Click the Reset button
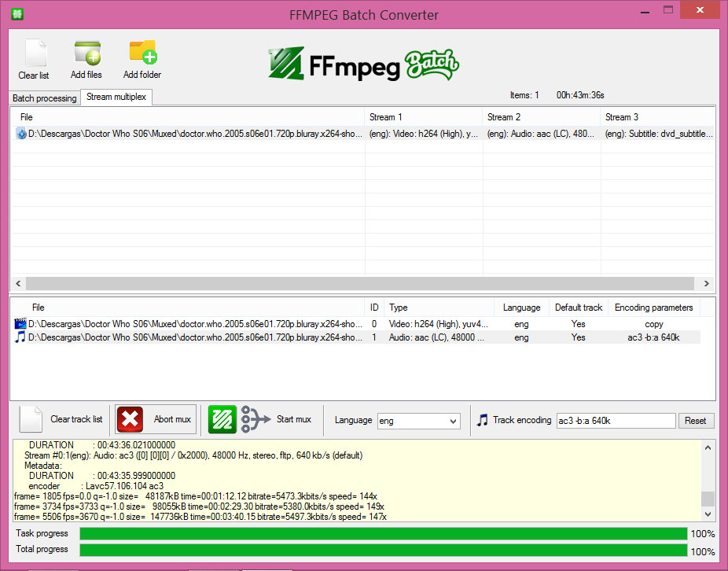The width and height of the screenshot is (728, 571). (695, 421)
